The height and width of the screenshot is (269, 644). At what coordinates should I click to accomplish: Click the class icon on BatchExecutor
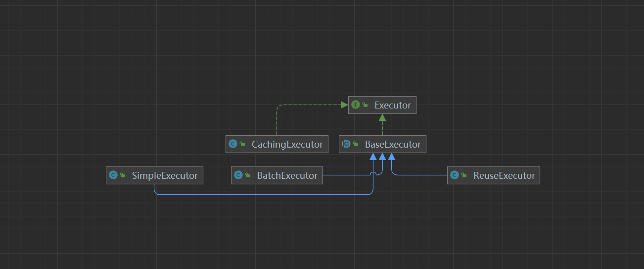click(238, 175)
